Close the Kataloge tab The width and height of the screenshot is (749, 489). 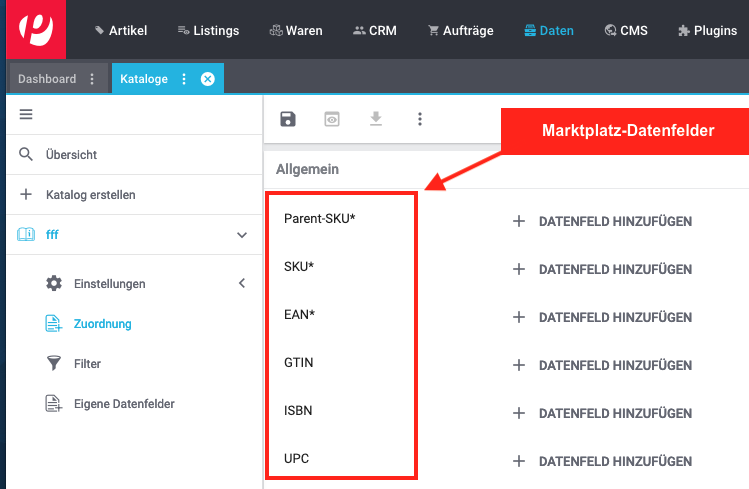coord(207,79)
